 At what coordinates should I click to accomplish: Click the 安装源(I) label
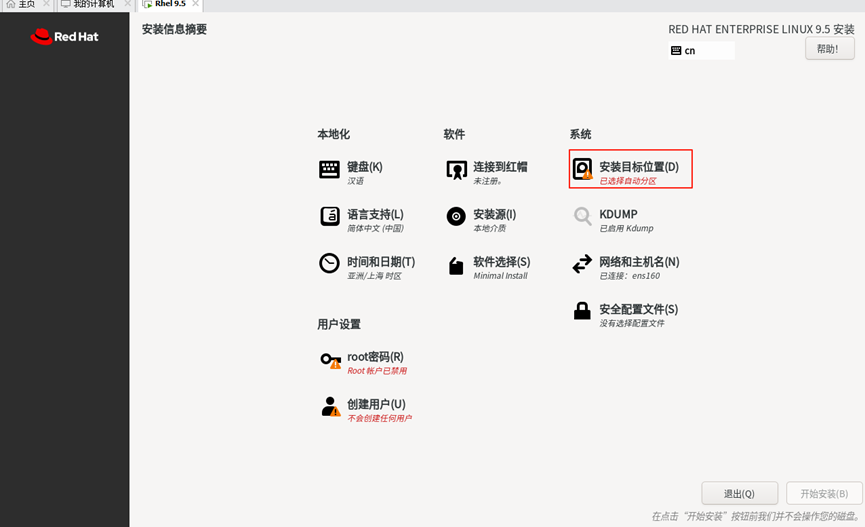pyautogui.click(x=495, y=214)
